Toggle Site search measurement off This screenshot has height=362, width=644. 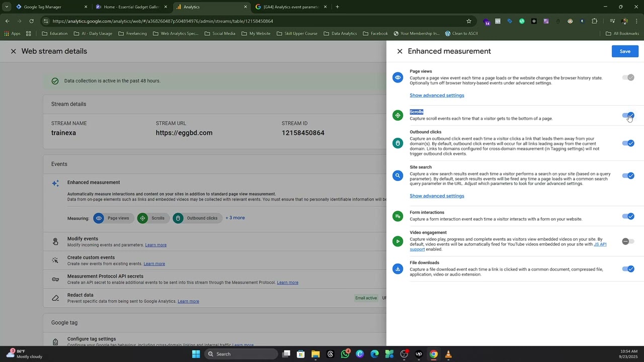(x=628, y=176)
